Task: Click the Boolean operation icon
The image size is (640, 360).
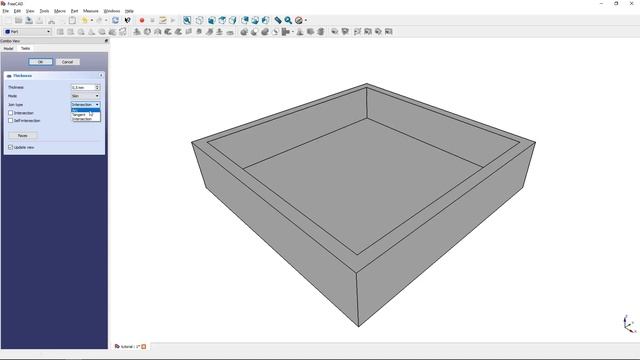Action: click(x=244, y=31)
